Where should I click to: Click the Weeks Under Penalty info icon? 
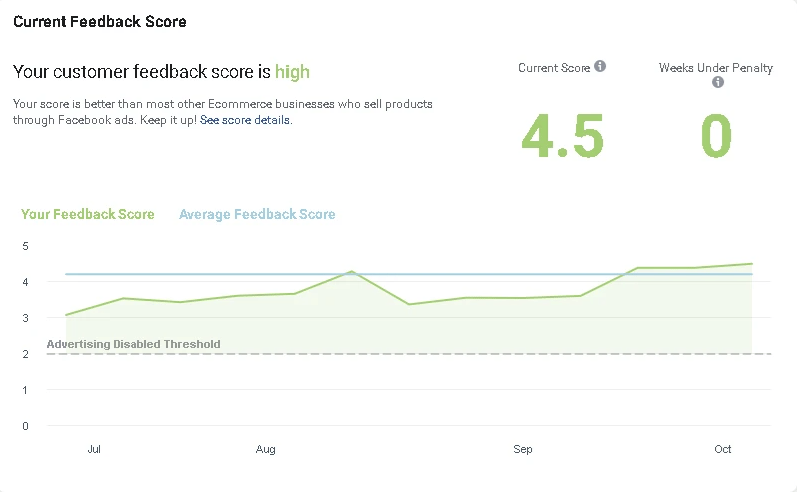717,83
